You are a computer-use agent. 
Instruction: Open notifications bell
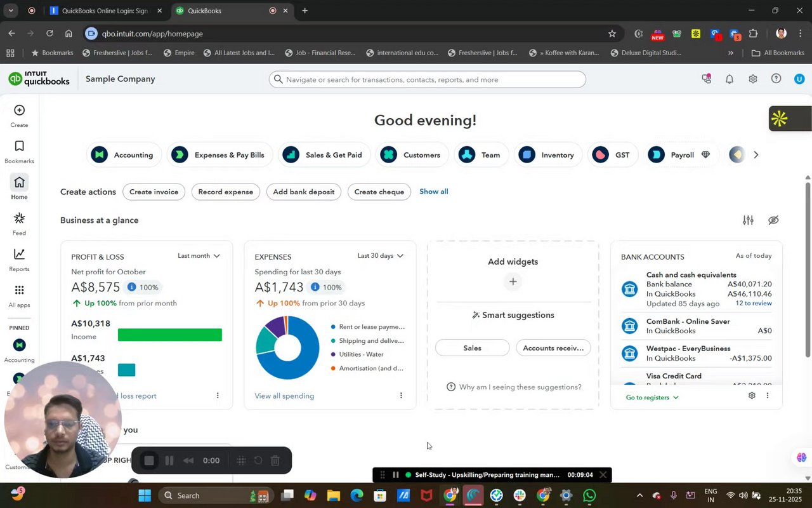(730, 79)
